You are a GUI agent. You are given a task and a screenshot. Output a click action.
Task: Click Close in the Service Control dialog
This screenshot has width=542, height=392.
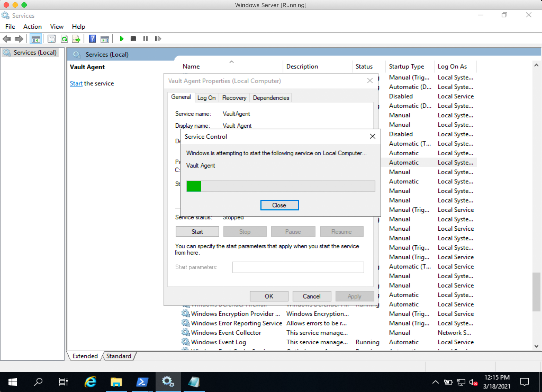pyautogui.click(x=279, y=205)
